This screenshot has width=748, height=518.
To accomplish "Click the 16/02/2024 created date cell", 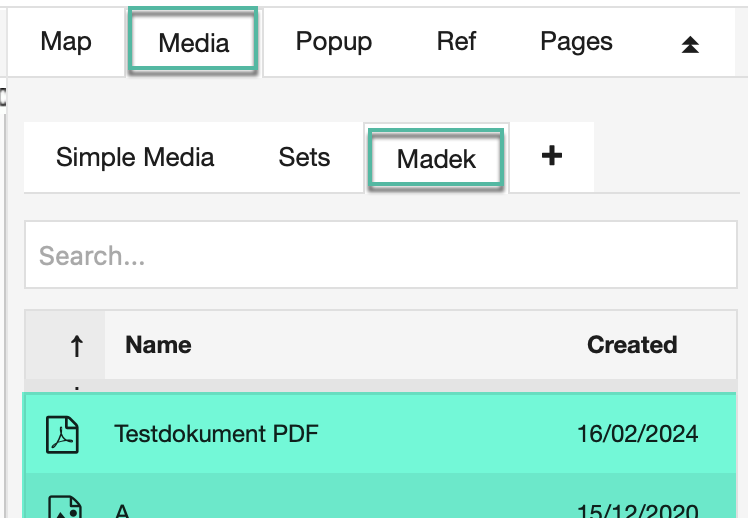I will [637, 434].
